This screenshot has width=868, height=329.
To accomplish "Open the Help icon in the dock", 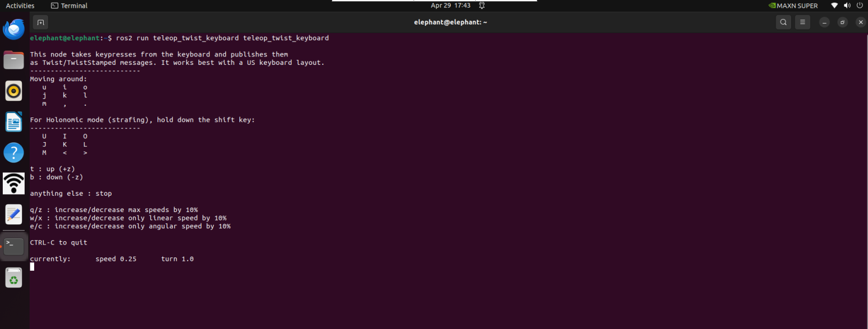I will [13, 152].
